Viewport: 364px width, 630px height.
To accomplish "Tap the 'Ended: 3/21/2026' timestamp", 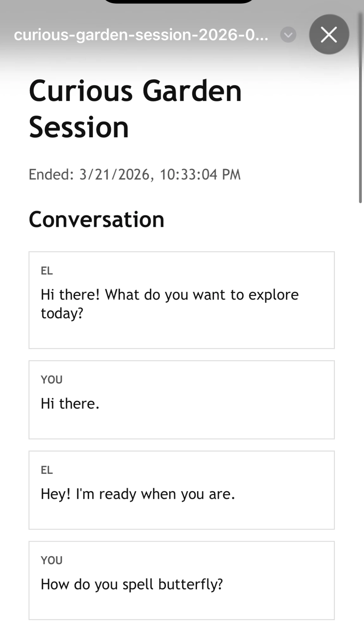I will pos(135,174).
